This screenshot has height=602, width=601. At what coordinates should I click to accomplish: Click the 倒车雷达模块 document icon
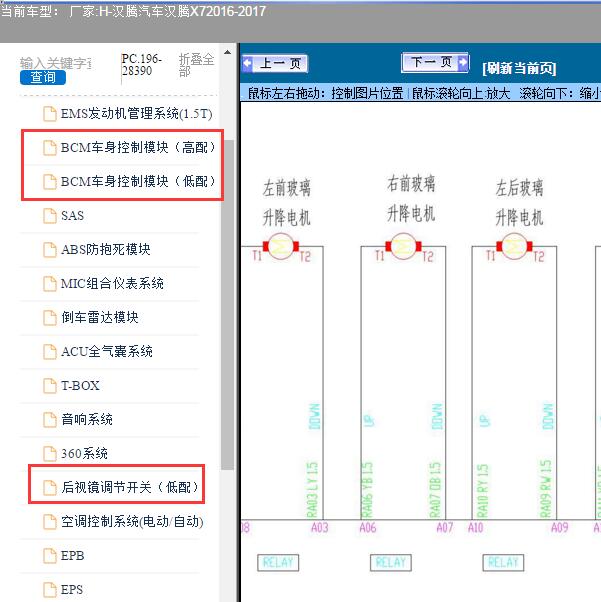click(x=50, y=318)
